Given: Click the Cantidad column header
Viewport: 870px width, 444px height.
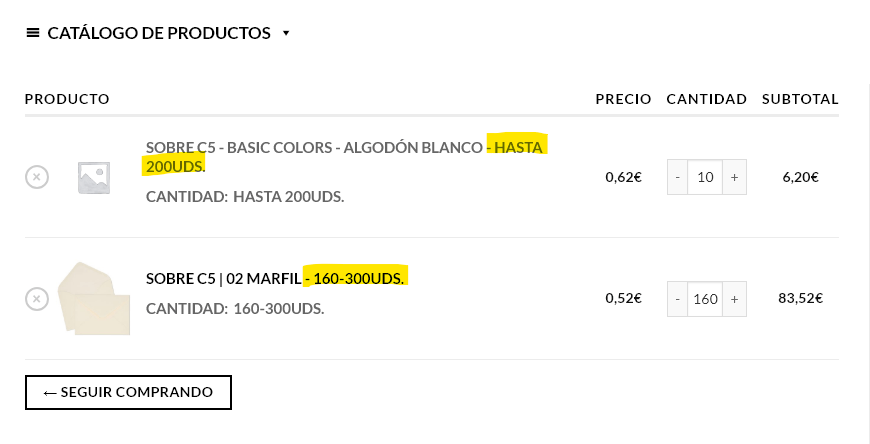Looking at the screenshot, I should 707,99.
